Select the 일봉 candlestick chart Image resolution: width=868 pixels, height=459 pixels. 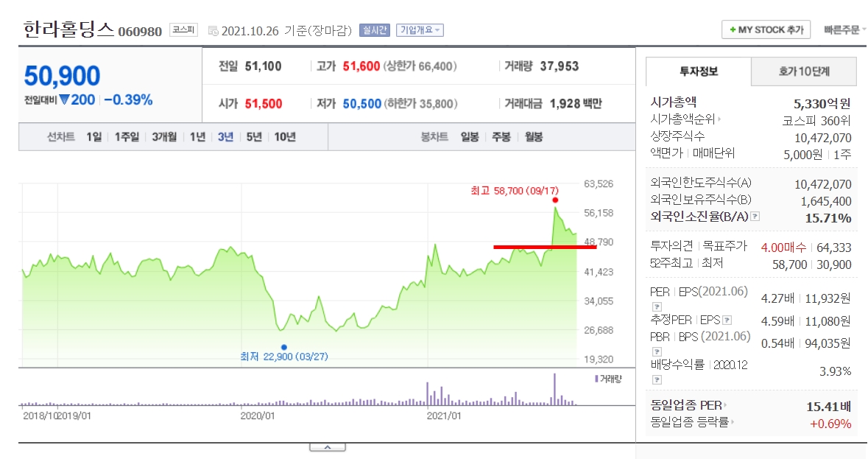pyautogui.click(x=470, y=137)
